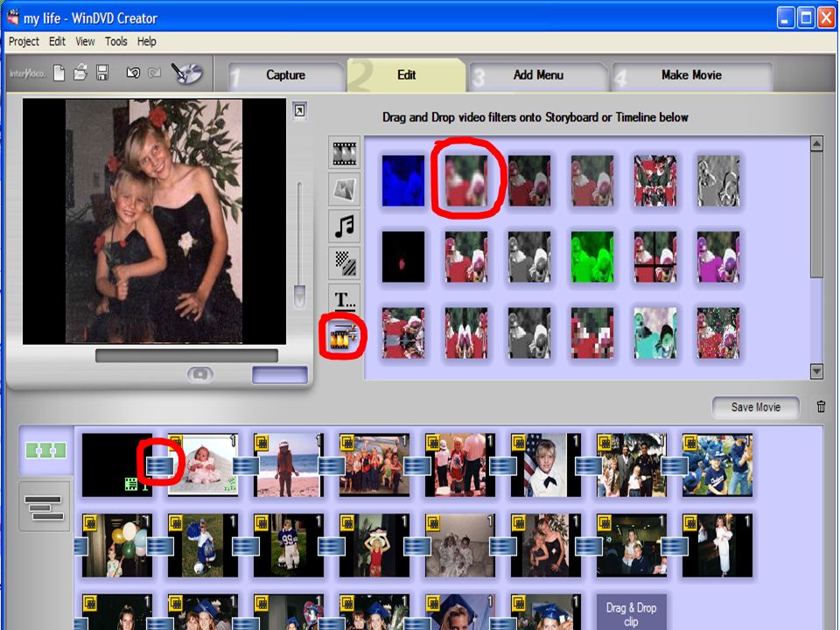Minimize the WinDVD Creator window
Image resolution: width=840 pixels, height=630 pixels.
point(786,17)
